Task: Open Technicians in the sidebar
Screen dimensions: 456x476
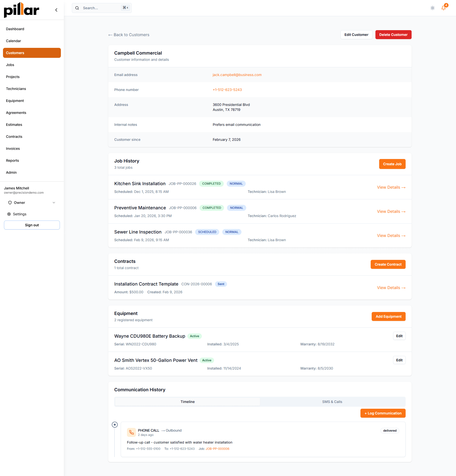Action: point(16,89)
